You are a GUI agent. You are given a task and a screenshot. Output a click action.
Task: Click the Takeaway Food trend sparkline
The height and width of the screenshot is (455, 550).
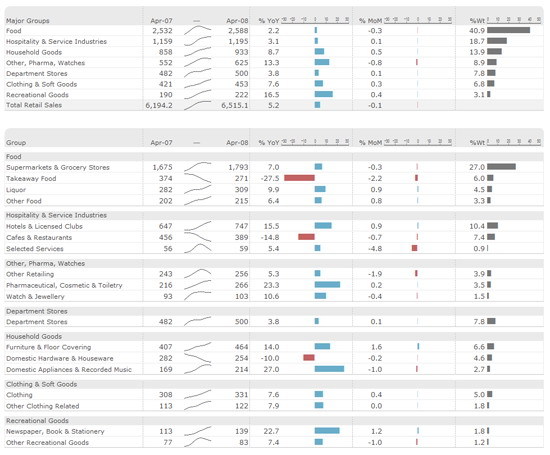[197, 178]
